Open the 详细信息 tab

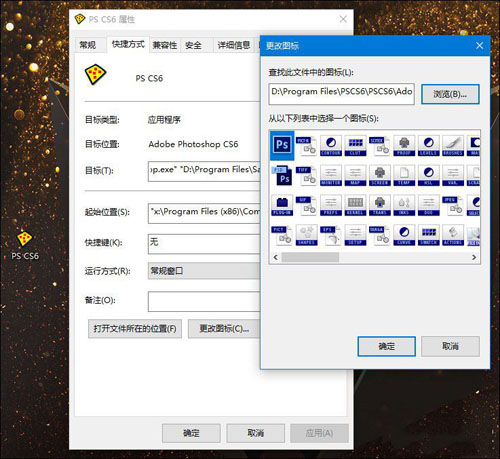234,45
